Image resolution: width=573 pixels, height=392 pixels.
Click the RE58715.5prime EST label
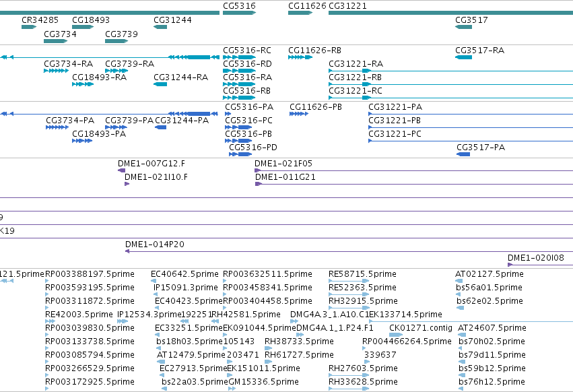click(362, 274)
